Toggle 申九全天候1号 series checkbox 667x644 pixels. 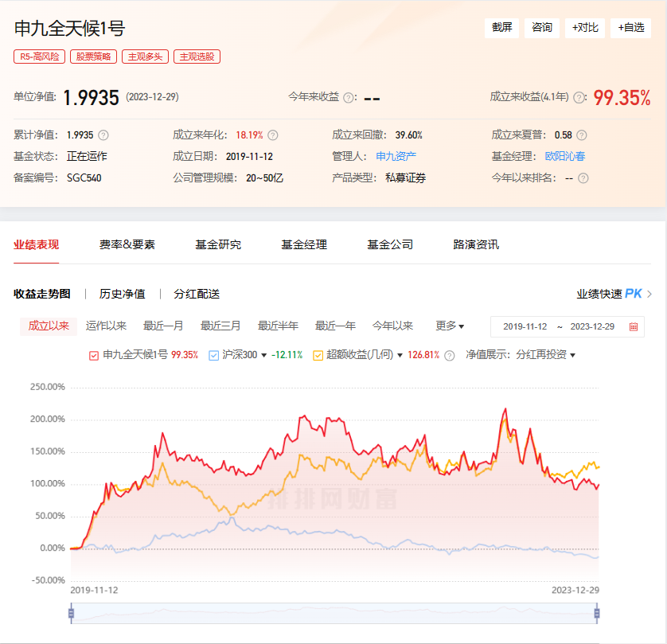(x=94, y=356)
